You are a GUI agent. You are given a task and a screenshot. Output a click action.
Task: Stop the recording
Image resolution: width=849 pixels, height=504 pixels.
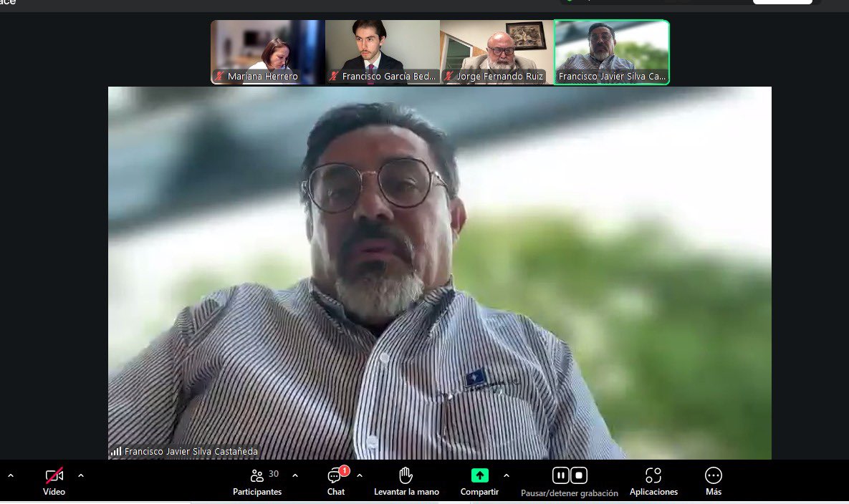click(579, 475)
